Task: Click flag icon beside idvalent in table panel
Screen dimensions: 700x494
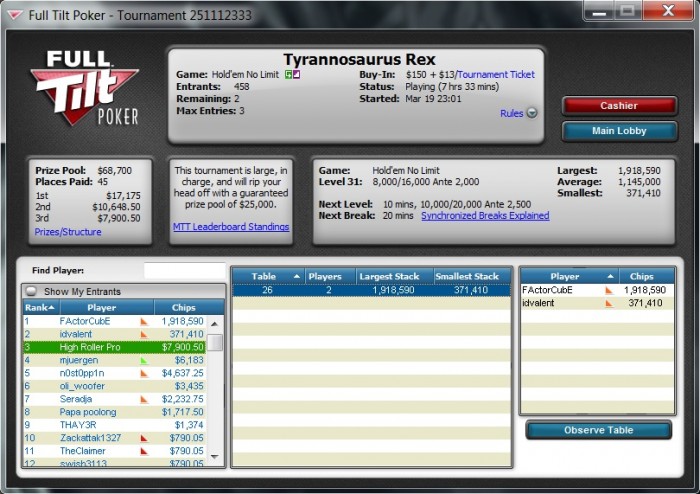Action: 609,303
